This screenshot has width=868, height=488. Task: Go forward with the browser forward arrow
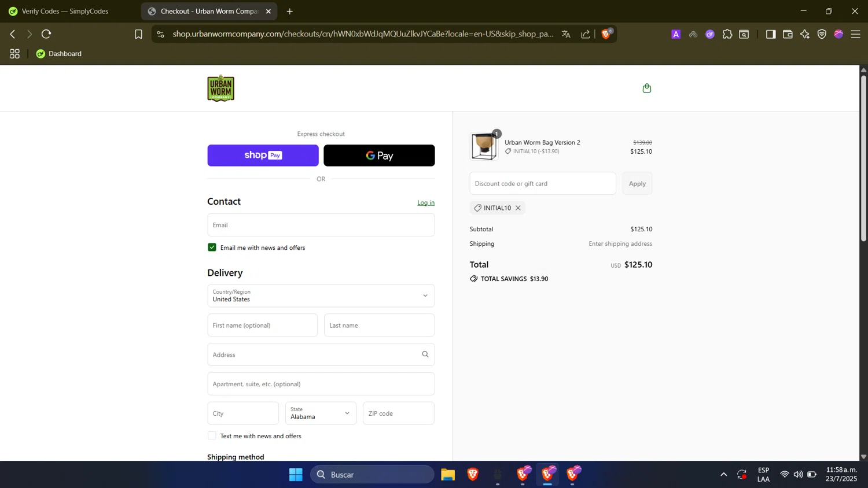pos(29,34)
